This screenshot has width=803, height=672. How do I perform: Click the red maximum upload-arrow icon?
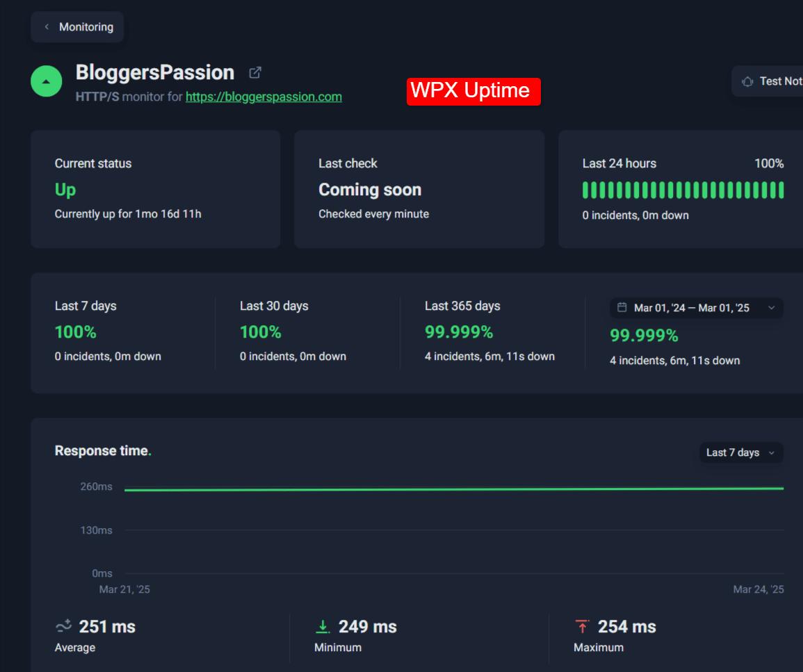click(582, 627)
